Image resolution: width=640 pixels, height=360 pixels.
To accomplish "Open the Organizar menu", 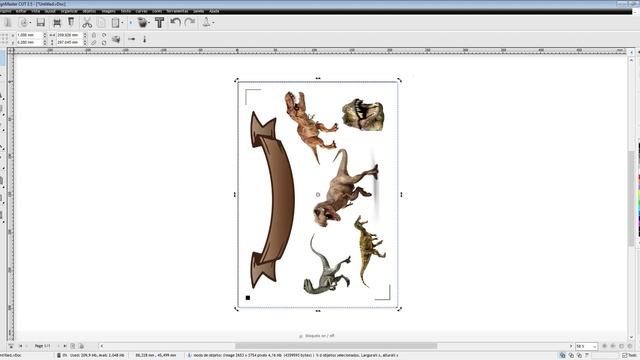I will coord(69,11).
